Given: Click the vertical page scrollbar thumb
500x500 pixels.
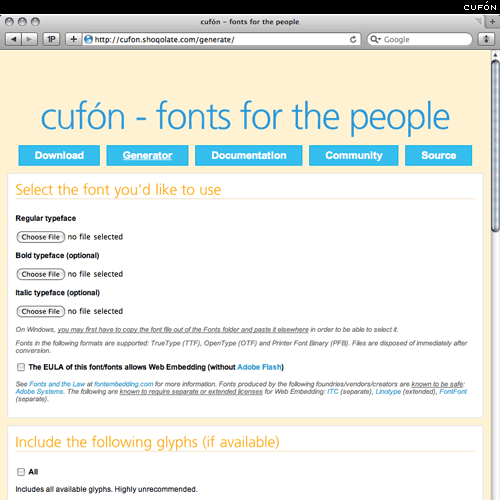Looking at the screenshot, I should tap(495, 146).
